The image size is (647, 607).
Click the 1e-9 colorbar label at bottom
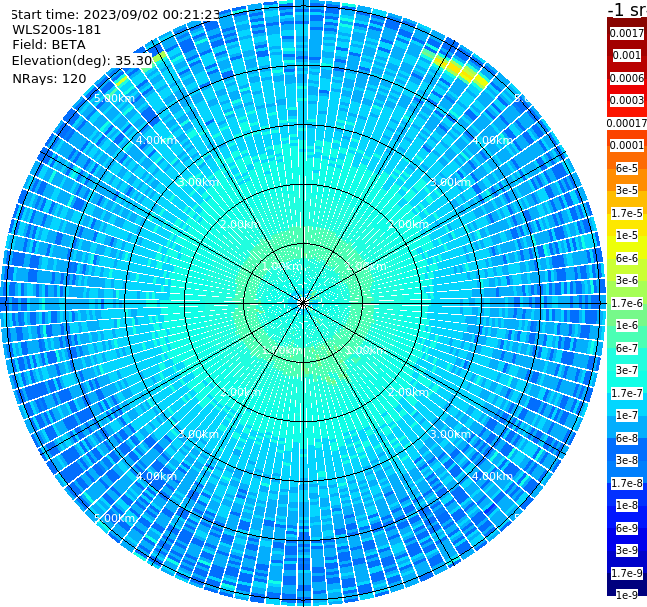(627, 595)
